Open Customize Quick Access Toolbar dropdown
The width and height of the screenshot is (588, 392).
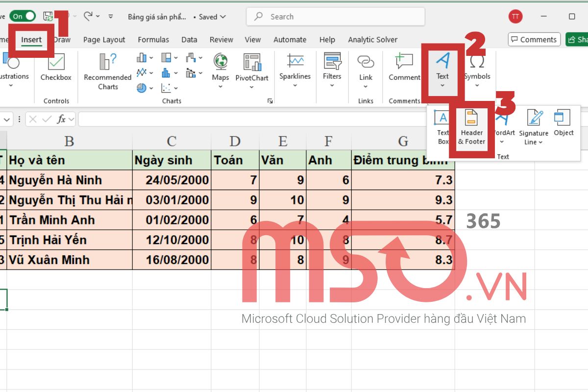(x=111, y=17)
